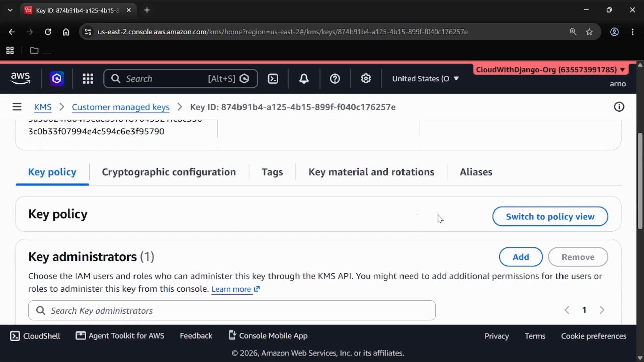
Task: Open Agent Toolkit for AWS
Action: pos(120,336)
